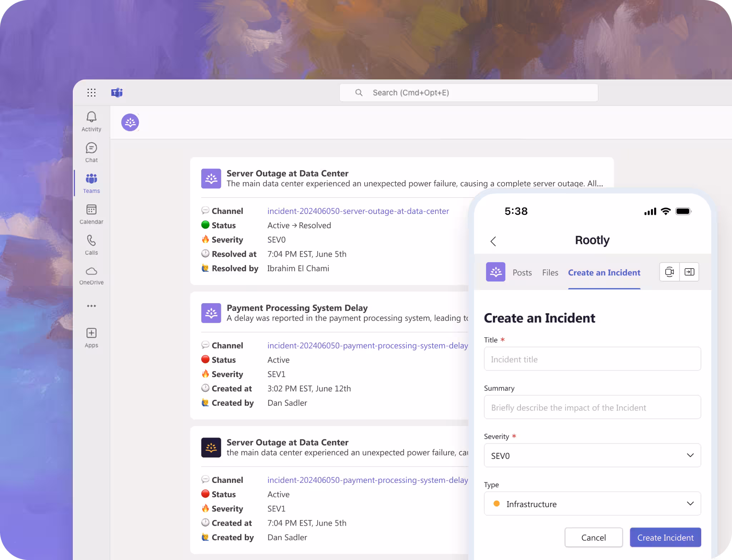Open payment-processing channel link in Payment Processing card
Image resolution: width=732 pixels, height=560 pixels.
[368, 346]
